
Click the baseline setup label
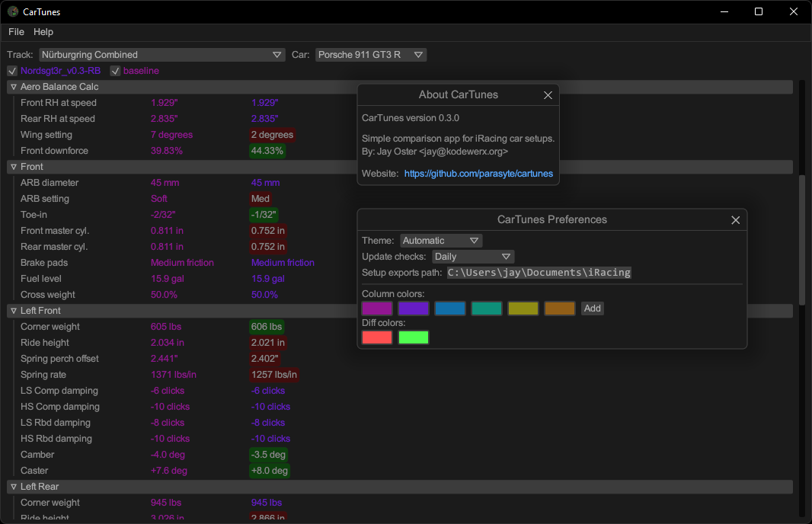pos(141,71)
